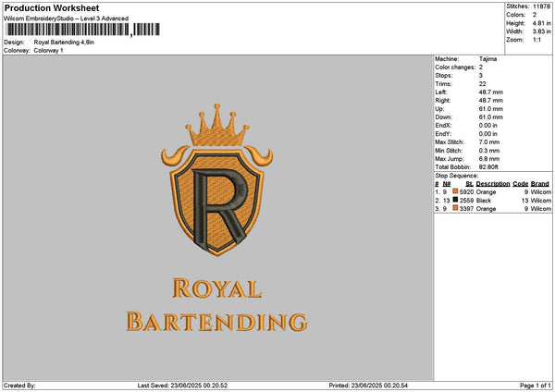Click the Trims value '22'

483,84
